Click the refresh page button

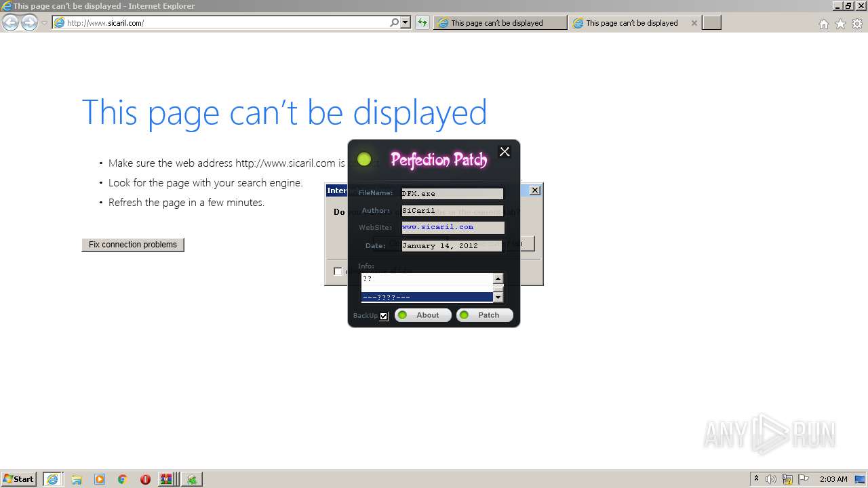422,22
